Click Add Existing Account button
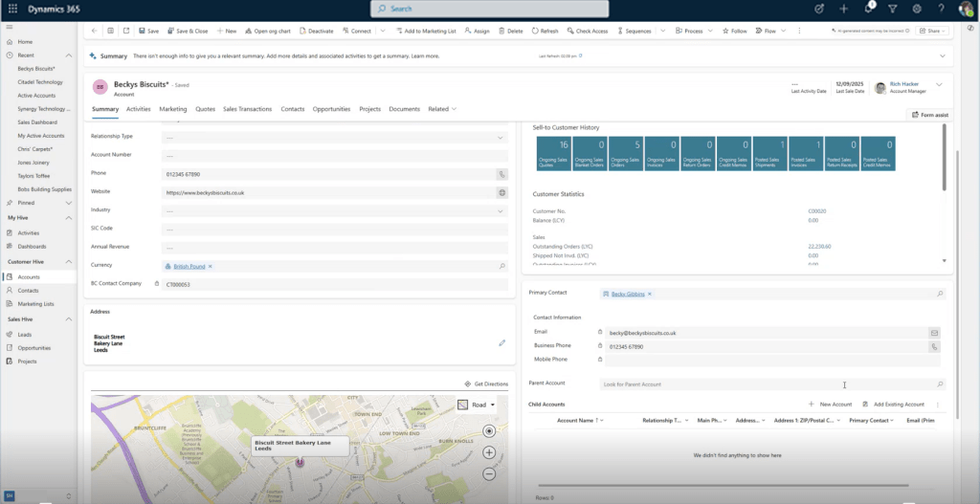980x504 pixels. [893, 405]
